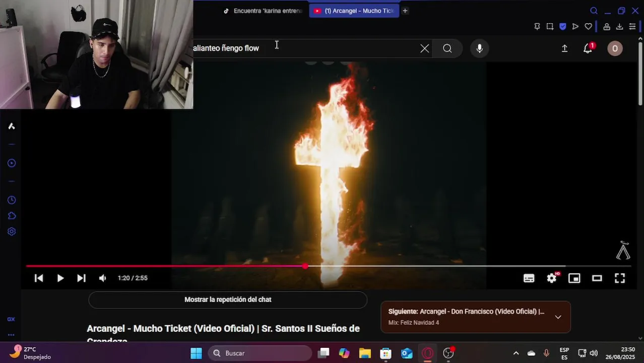The height and width of the screenshot is (363, 644).
Task: Open the snapshot capture tool
Action: point(550,27)
